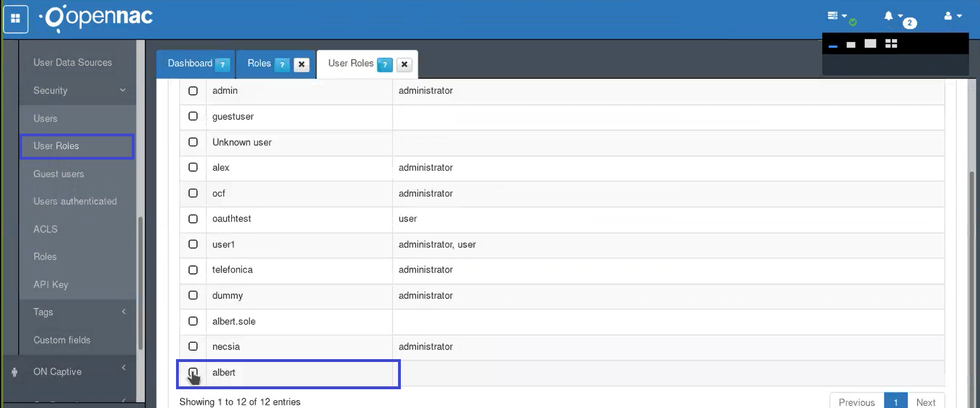Image resolution: width=980 pixels, height=408 pixels.
Task: Open Guest users in the sidebar
Action: 58,174
